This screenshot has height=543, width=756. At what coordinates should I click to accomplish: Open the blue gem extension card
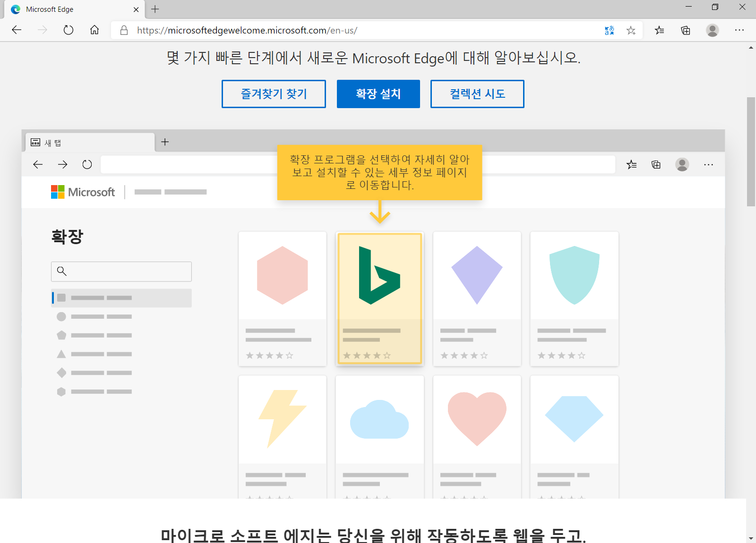[575, 437]
